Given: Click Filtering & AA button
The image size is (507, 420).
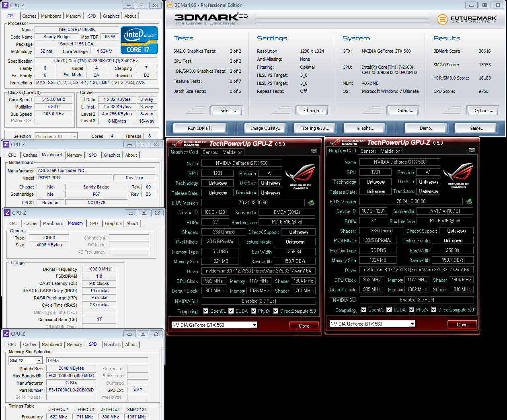Looking at the screenshot, I should (x=315, y=128).
